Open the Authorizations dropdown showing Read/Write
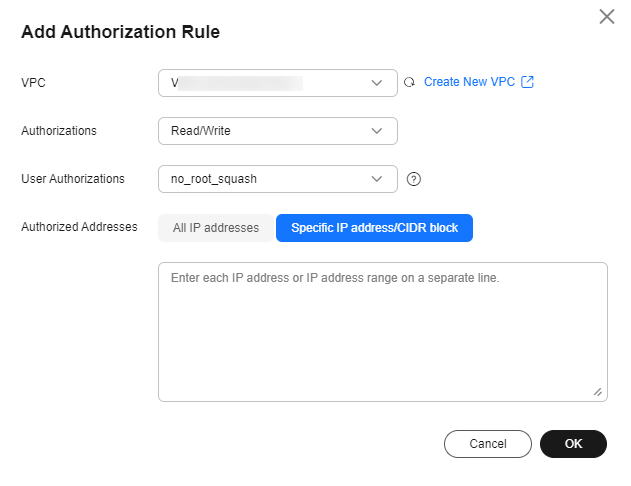Screen dimensions: 631x486 point(270,131)
